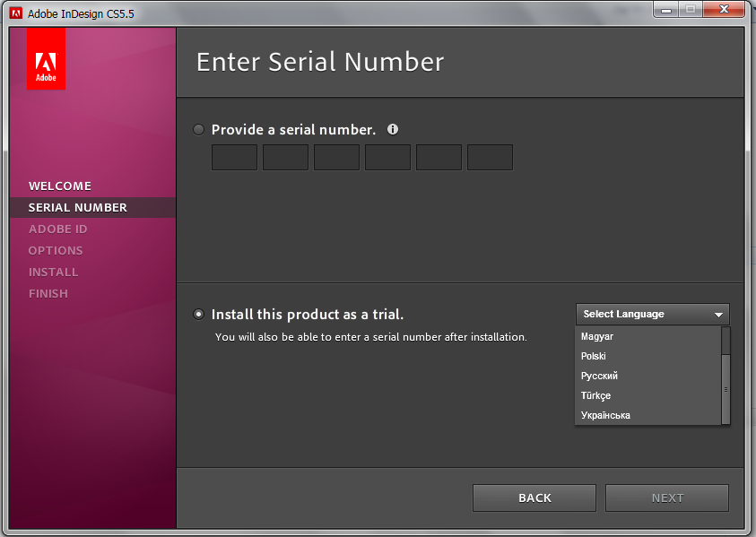Select Serial Number step in sidebar

[x=78, y=208]
